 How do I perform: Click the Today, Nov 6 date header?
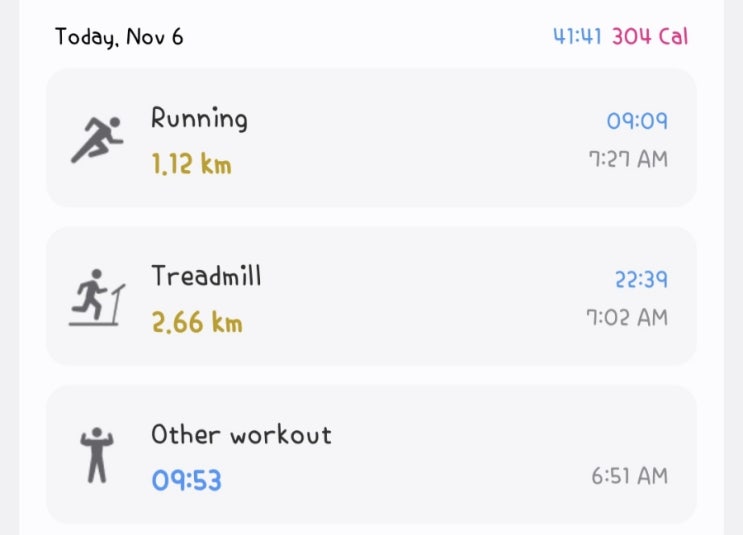(119, 38)
